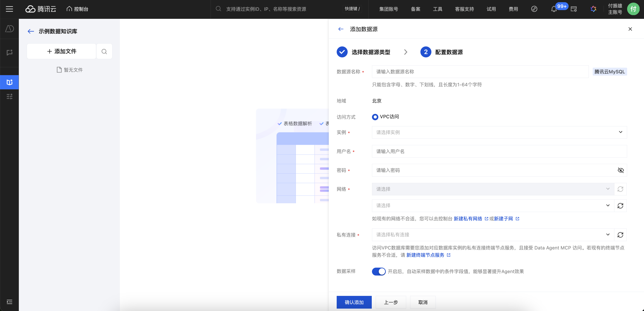This screenshot has width=644, height=311.
Task: Open the 费用 menu in top bar
Action: [513, 9]
